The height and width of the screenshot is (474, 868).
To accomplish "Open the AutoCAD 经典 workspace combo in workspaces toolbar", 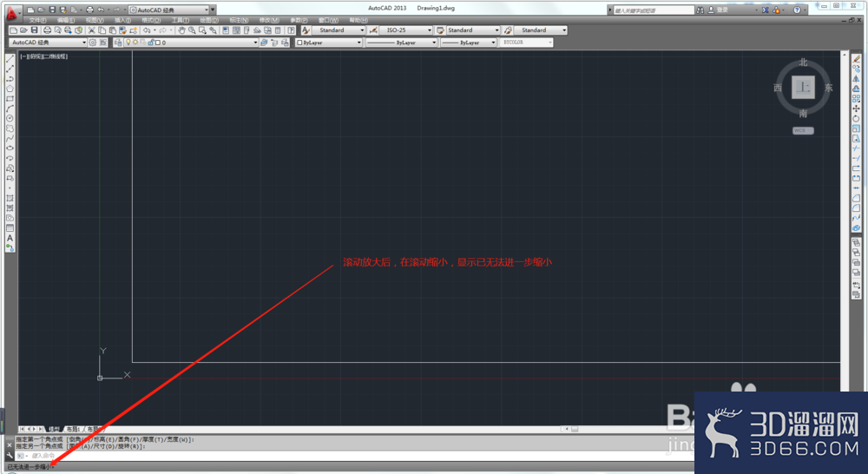I will 48,42.
